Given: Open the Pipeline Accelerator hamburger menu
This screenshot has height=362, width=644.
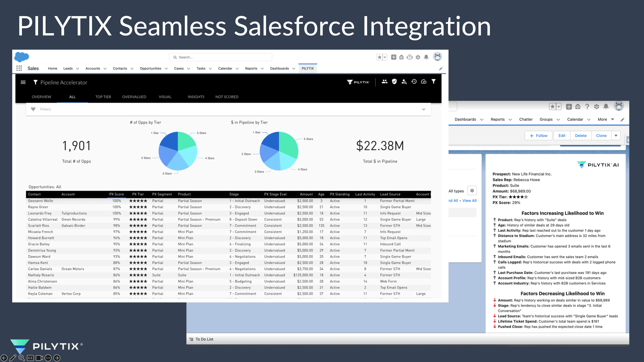Looking at the screenshot, I should pyautogui.click(x=23, y=82).
